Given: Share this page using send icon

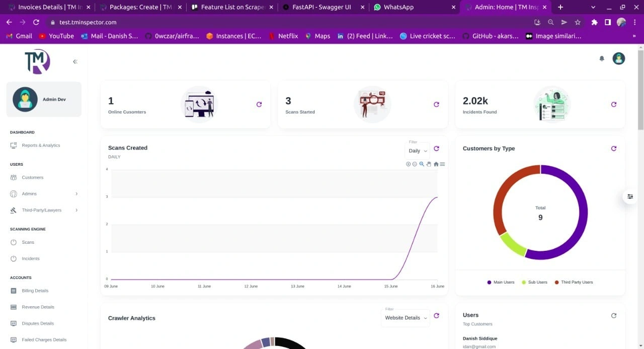Looking at the screenshot, I should [x=564, y=22].
